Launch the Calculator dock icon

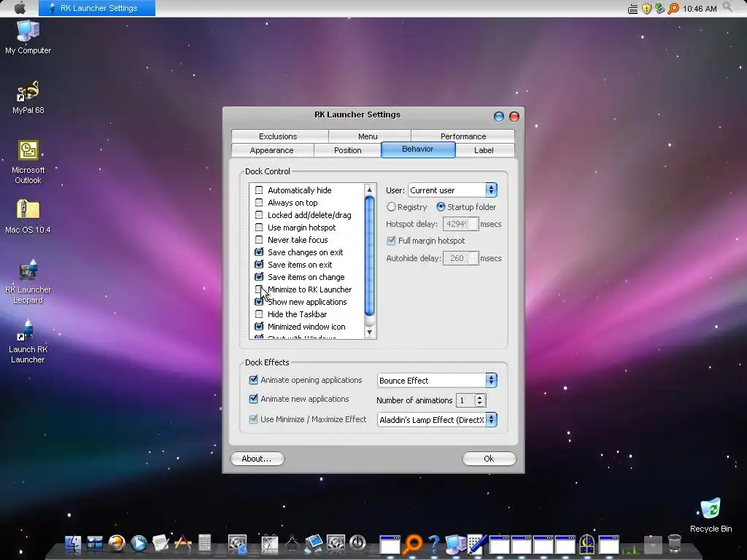204,543
